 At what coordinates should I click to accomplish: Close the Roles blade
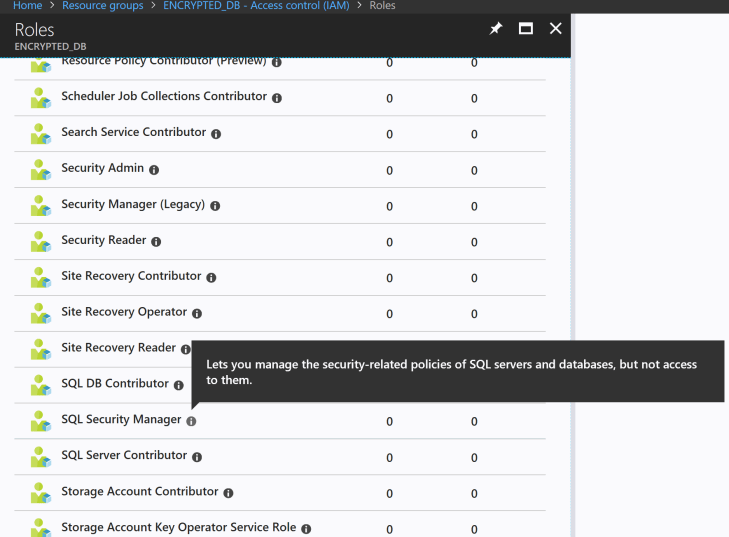[x=555, y=29]
